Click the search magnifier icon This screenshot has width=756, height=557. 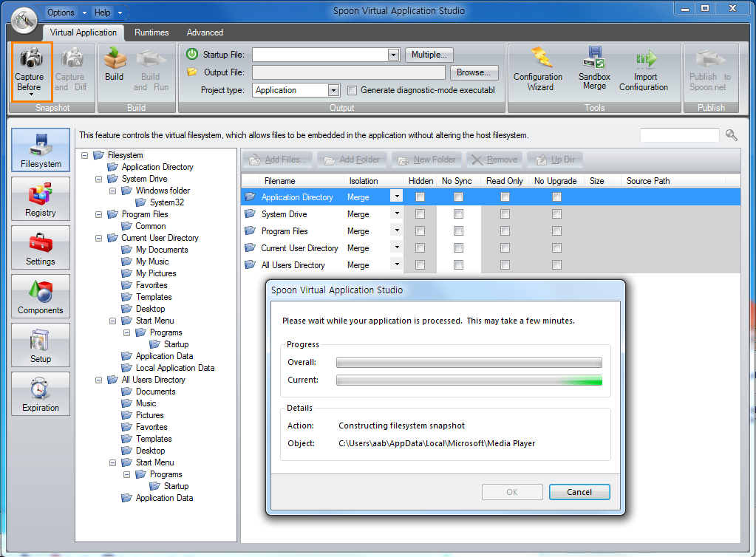[x=732, y=135]
